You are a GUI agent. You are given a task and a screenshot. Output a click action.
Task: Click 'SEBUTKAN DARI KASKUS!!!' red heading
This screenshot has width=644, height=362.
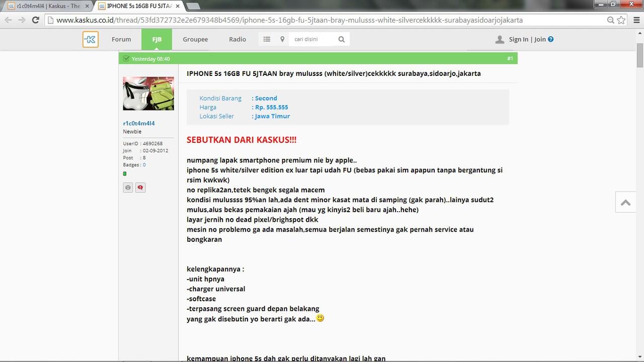[x=242, y=140]
